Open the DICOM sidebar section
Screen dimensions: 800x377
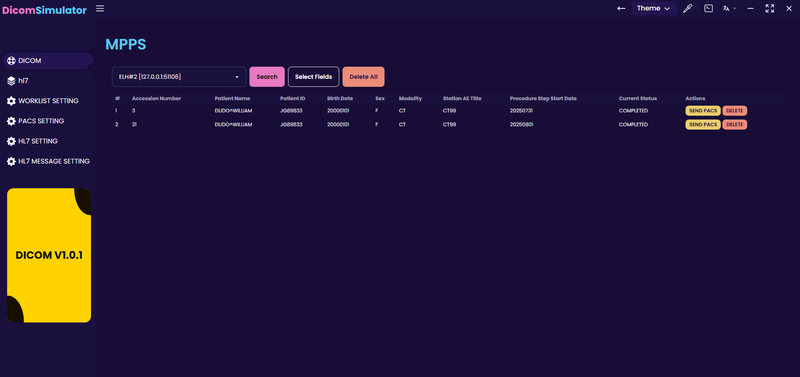tap(48, 61)
